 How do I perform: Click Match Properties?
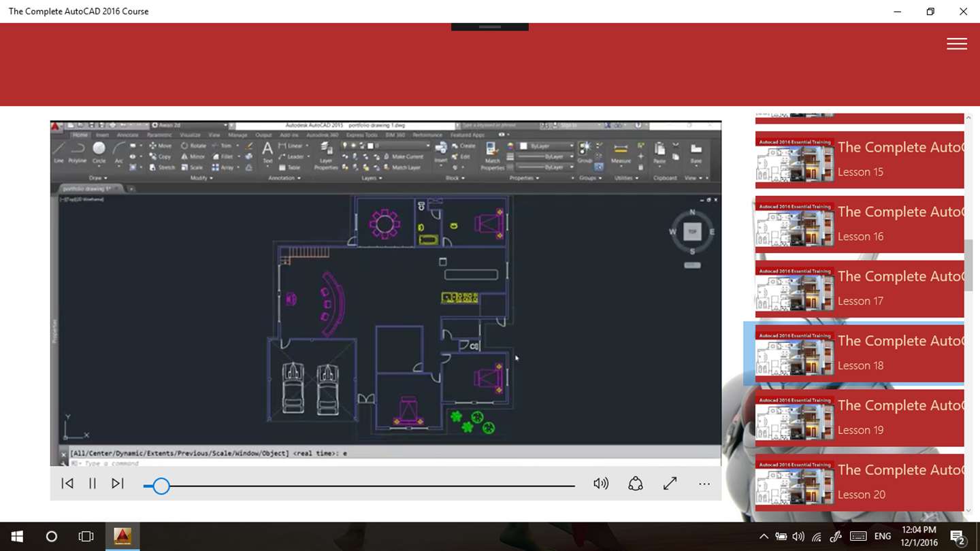pos(492,156)
